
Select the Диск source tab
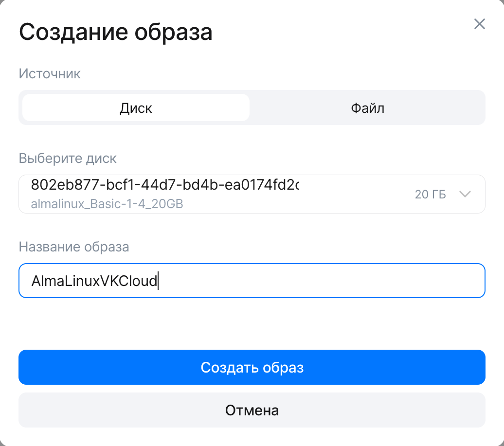[136, 107]
